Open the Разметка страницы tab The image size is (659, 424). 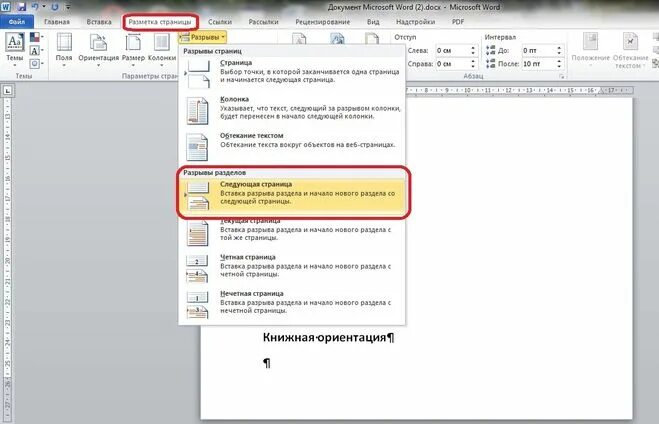160,22
